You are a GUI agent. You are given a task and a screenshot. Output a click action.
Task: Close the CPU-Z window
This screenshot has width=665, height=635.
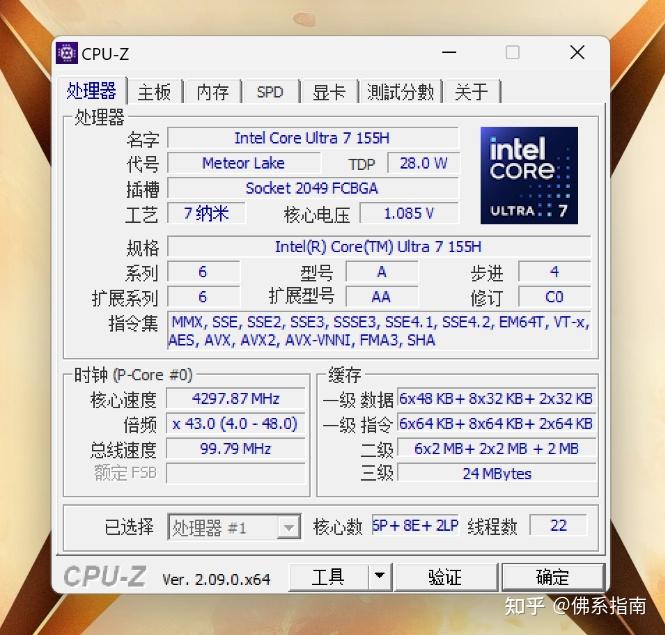pos(577,53)
